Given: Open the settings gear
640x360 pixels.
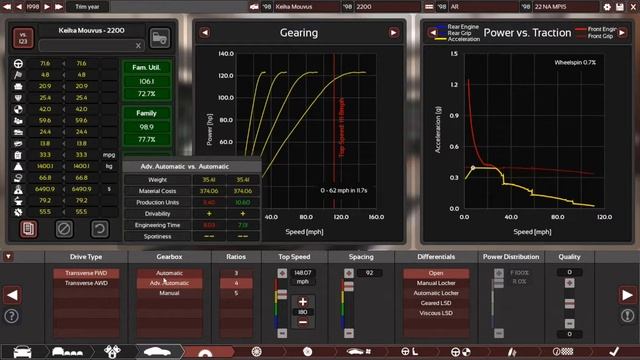Looking at the screenshot, I should (607, 7).
